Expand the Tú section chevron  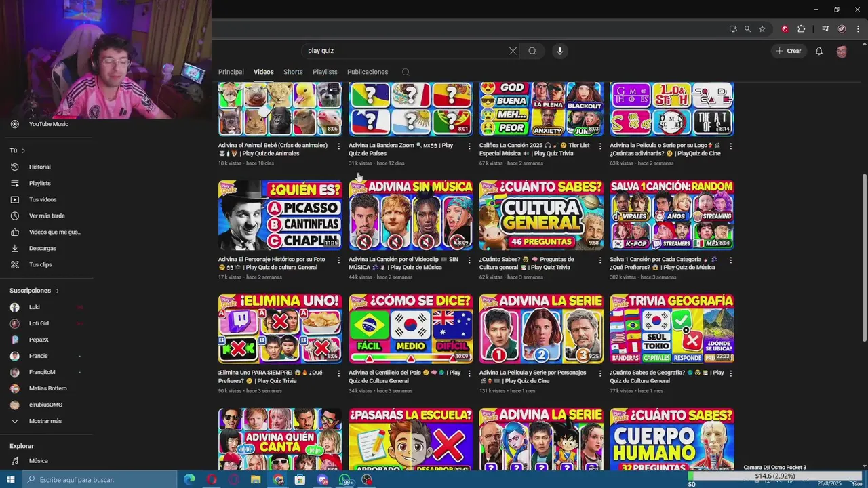coord(23,150)
